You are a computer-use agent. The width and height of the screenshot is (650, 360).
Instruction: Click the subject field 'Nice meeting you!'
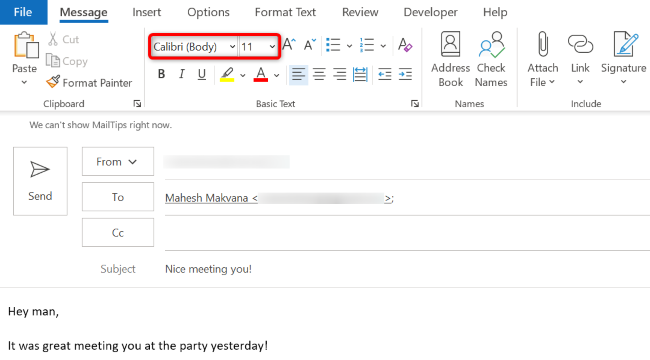coord(208,269)
